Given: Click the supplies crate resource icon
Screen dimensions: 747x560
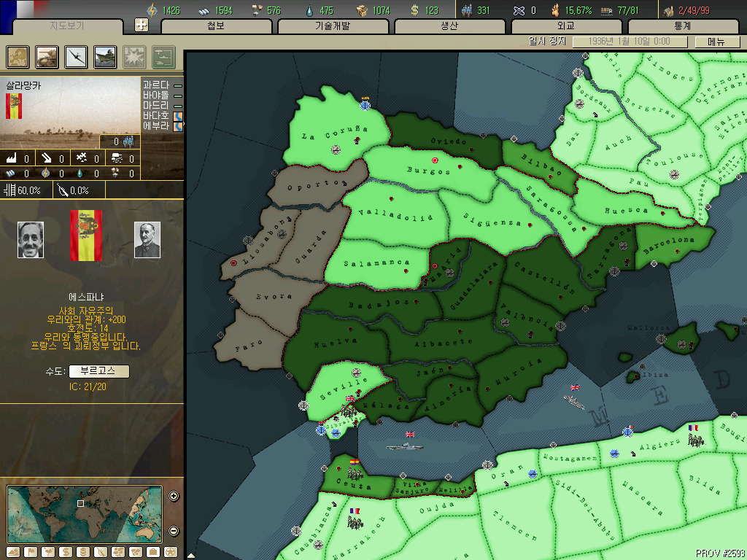Looking at the screenshot, I should (x=362, y=10).
